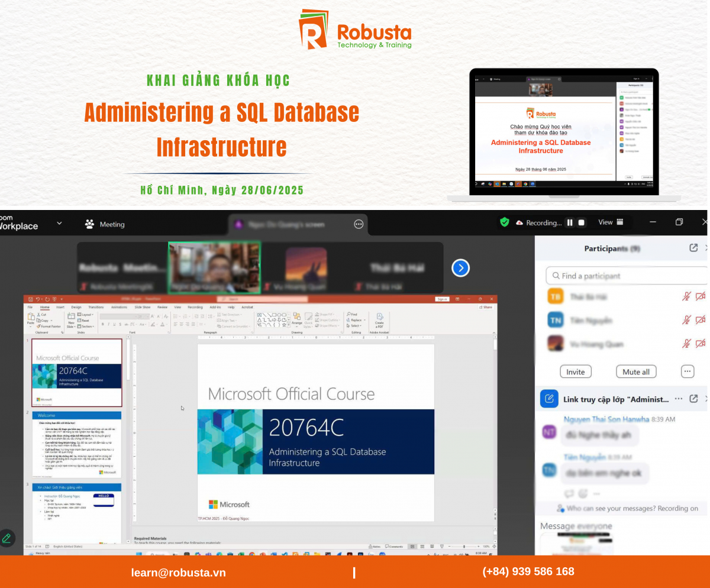Switch to the PowerPoint Design tab
Screen dimensions: 710x588
76,307
